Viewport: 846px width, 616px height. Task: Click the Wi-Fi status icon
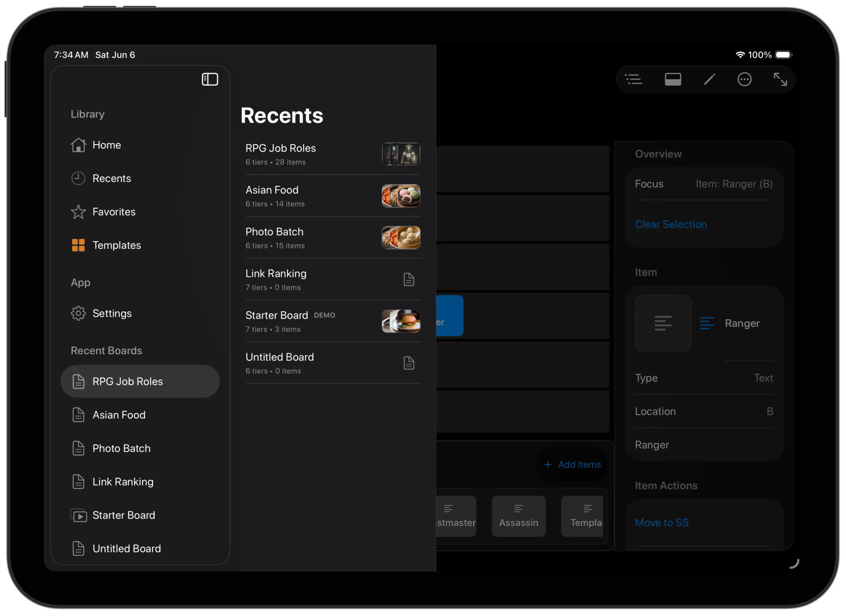pyautogui.click(x=740, y=55)
